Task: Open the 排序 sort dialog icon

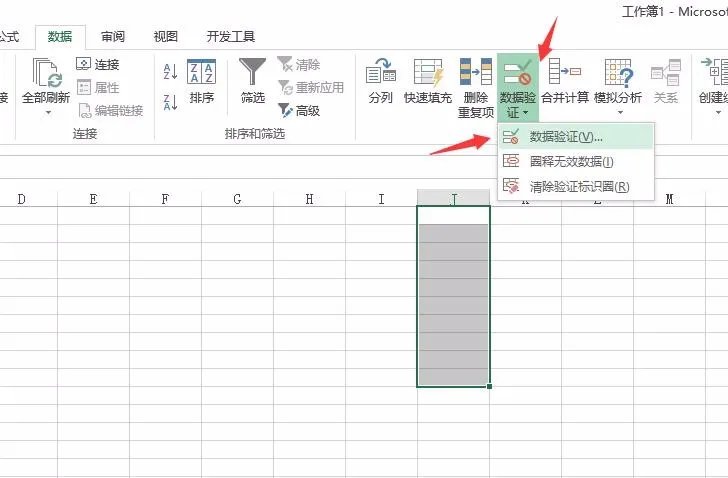Action: click(202, 71)
